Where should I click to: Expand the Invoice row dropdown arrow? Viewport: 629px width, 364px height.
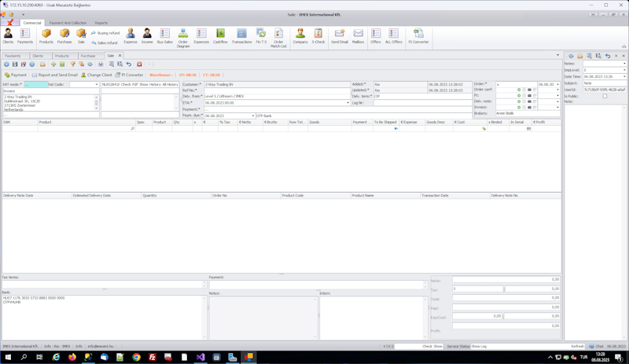coord(557,107)
